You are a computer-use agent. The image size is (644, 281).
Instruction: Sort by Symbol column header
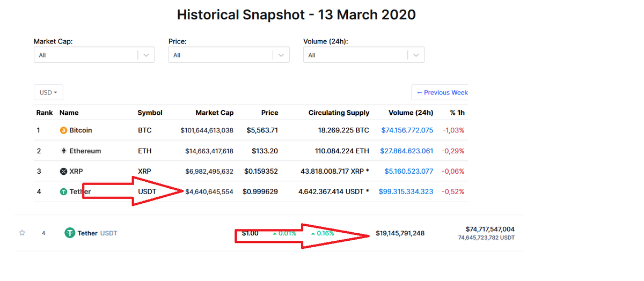(x=150, y=113)
